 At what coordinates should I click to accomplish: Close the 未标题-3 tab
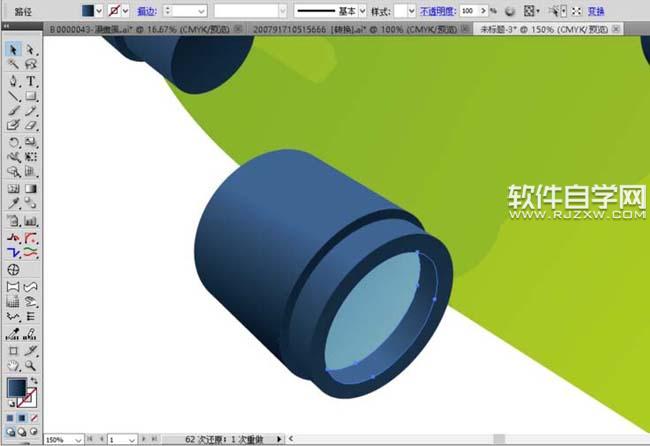[x=616, y=29]
